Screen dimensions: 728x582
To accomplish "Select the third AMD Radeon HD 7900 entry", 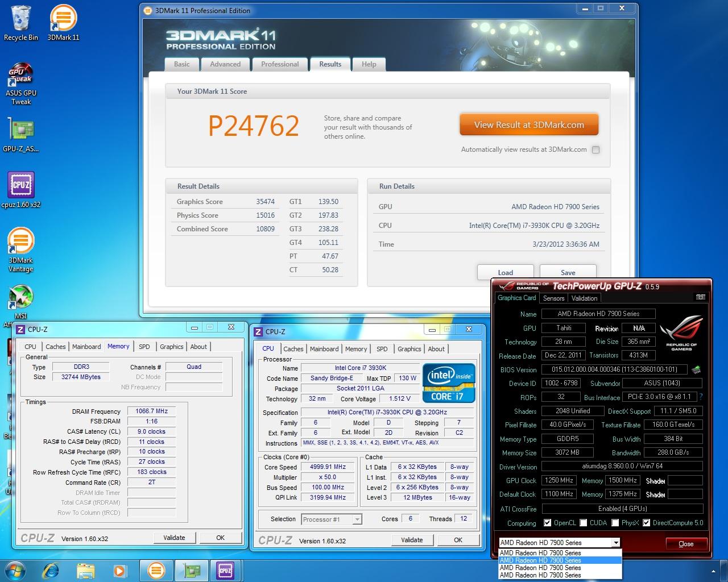I will [x=560, y=567].
